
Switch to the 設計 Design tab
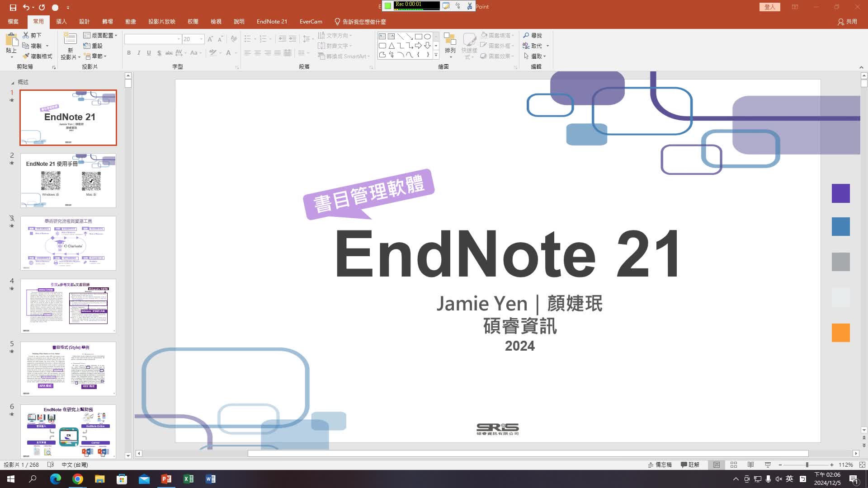84,21
